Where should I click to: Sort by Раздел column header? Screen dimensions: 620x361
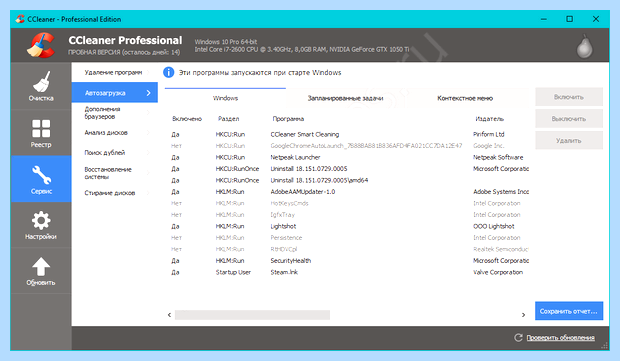click(x=229, y=119)
